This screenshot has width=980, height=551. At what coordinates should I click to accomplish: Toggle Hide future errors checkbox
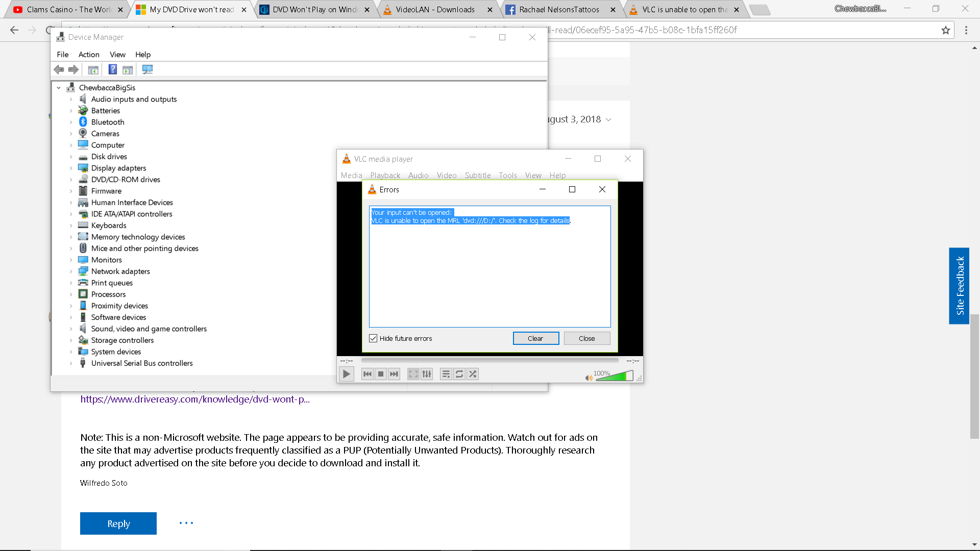tap(373, 338)
